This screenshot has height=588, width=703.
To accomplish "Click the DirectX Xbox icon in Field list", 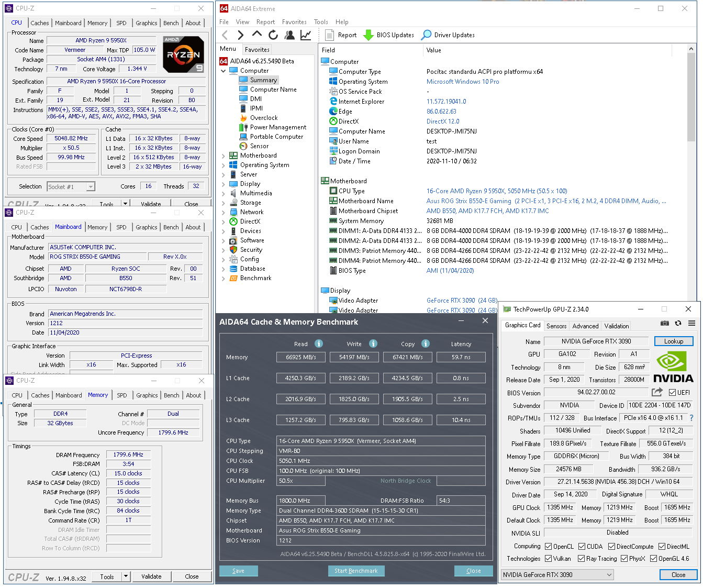I will tap(333, 121).
